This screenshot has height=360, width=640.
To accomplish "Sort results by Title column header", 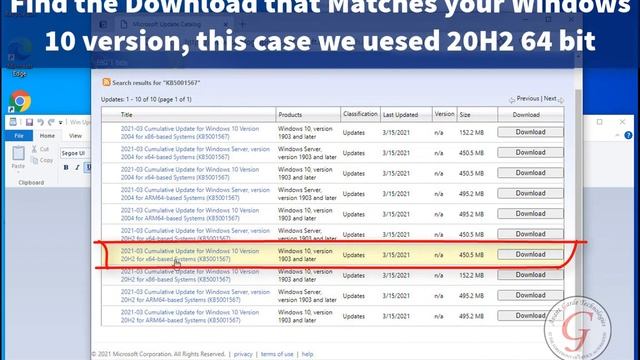I will (x=127, y=115).
